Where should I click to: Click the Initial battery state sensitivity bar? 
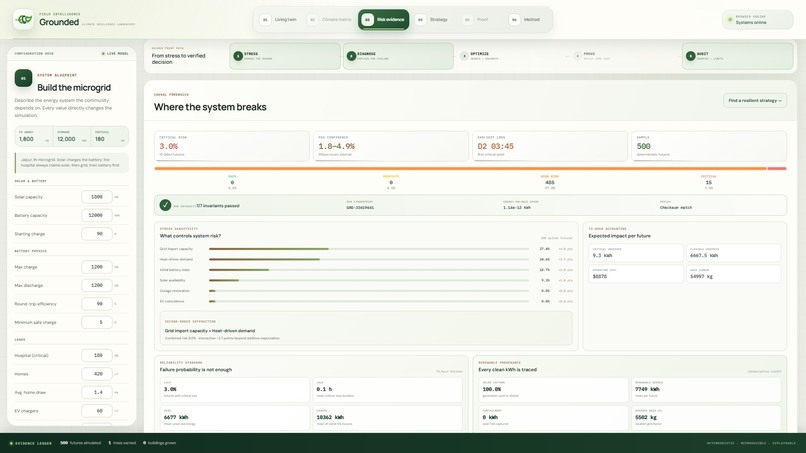click(369, 269)
